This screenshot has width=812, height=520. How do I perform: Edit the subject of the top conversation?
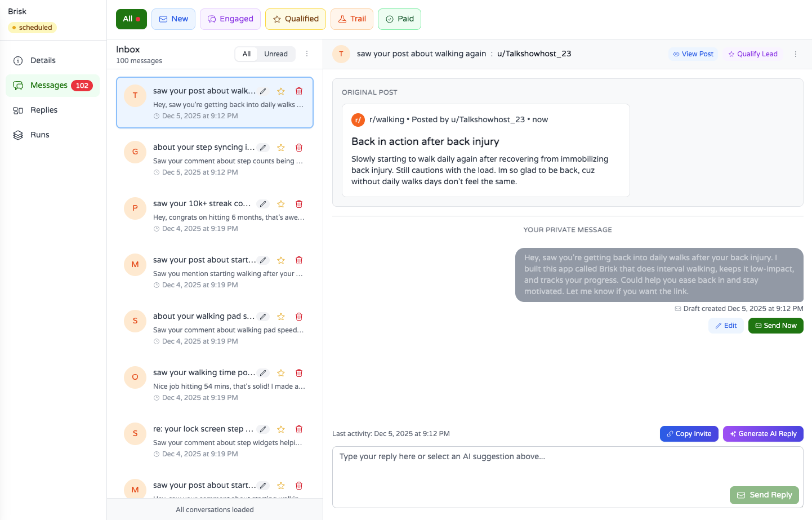coord(263,91)
